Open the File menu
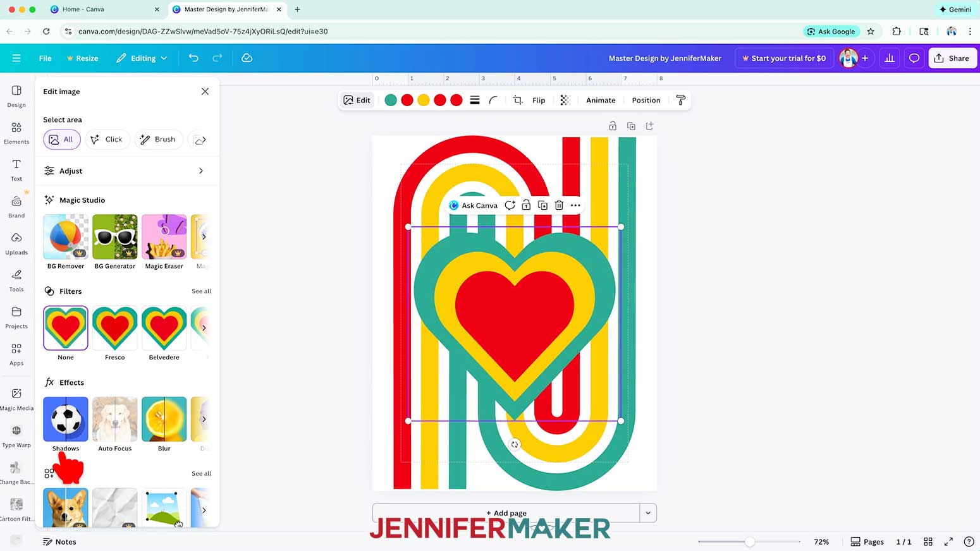Viewport: 980px width, 551px height. tap(45, 58)
